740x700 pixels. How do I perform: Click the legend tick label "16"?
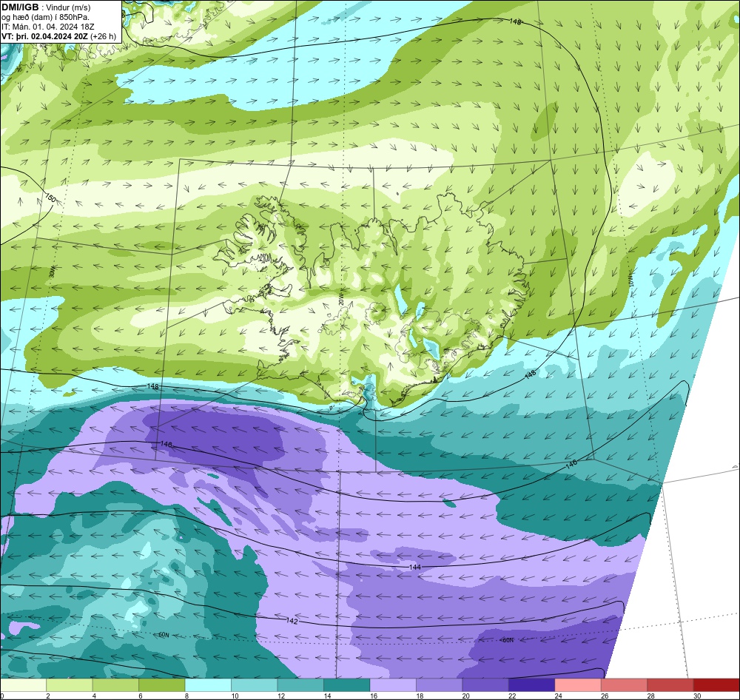(x=373, y=696)
